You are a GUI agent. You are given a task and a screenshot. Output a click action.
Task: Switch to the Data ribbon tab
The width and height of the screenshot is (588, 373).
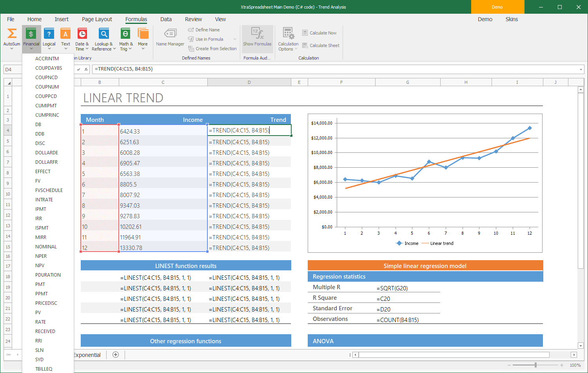click(166, 19)
